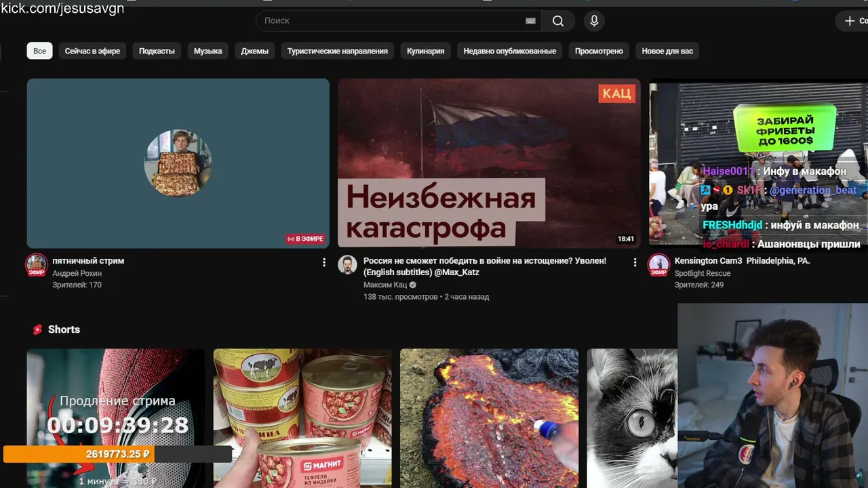Open the "Kensington Cam3 Philadelphia, PA." title
868x488 pixels.
coord(742,261)
